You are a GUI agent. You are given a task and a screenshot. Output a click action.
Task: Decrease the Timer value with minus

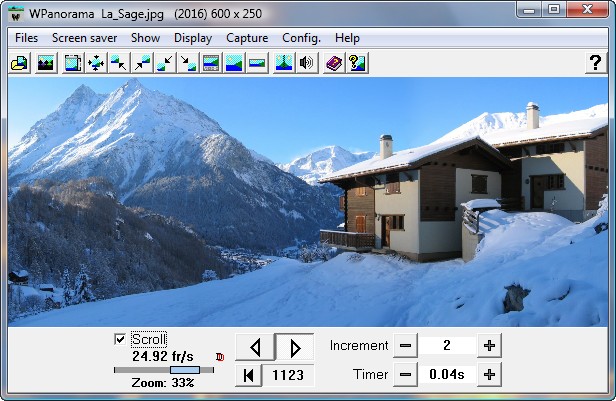(405, 375)
